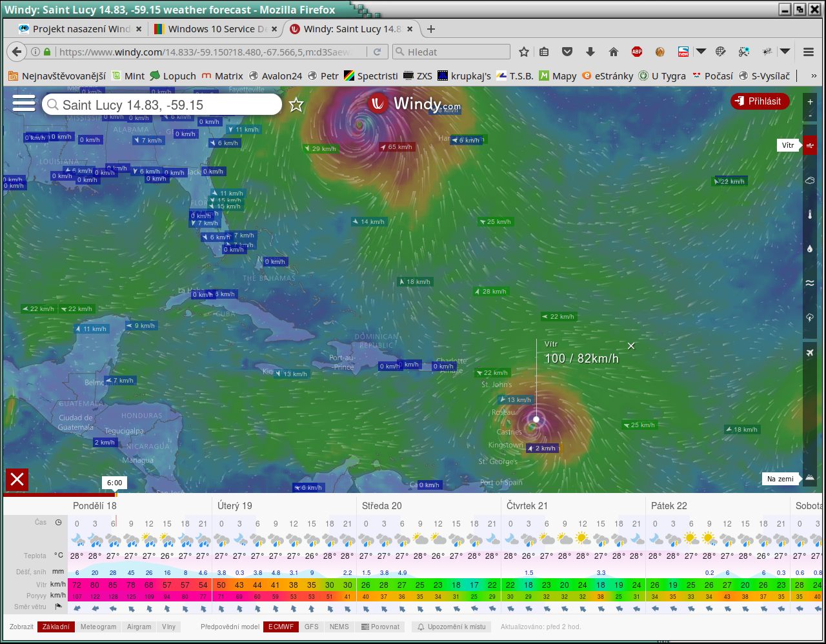
Task: Expand dropdown next to 'new' toolbar icon
Action: [x=701, y=52]
